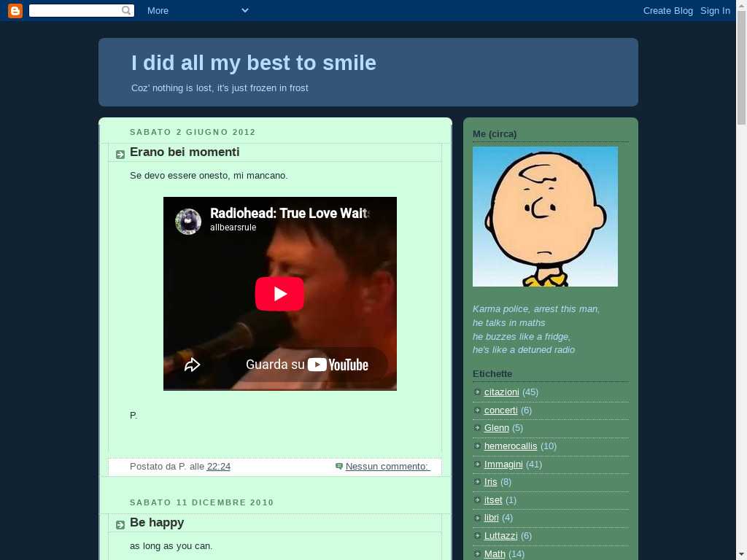
Task: Click the Etichette sidebar heading
Action: pos(492,374)
